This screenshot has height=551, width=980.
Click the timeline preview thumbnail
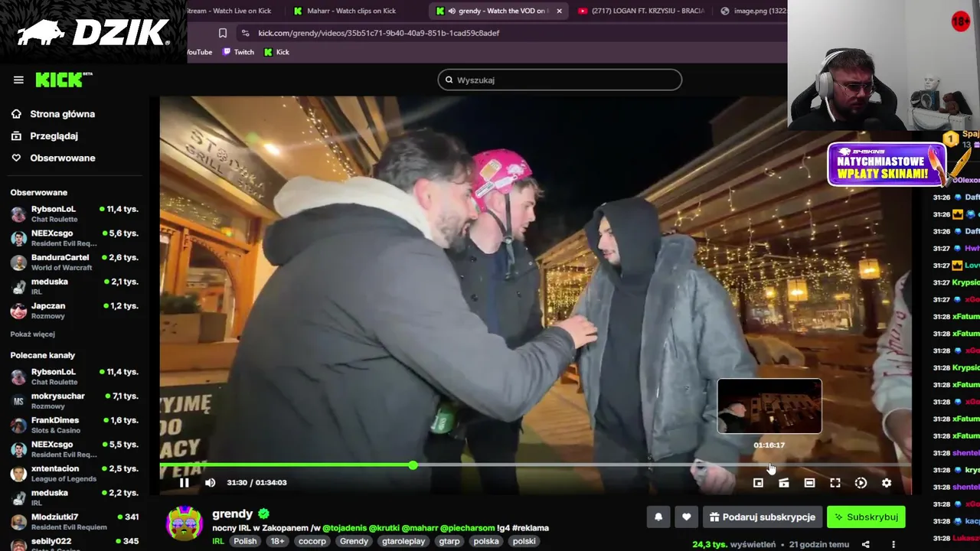coord(769,406)
